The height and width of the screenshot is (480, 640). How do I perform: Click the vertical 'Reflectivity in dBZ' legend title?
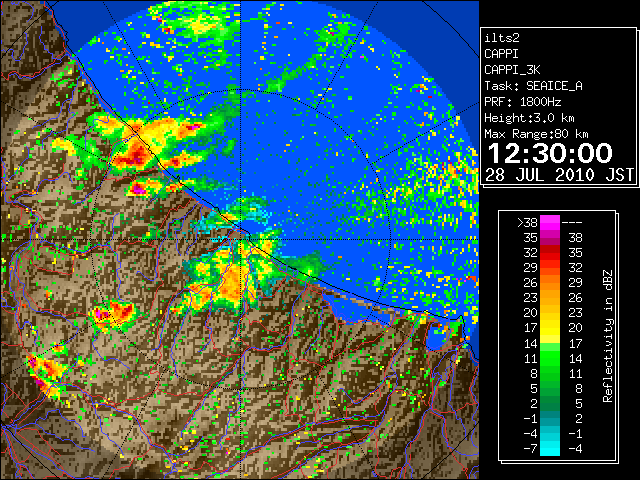(x=608, y=336)
